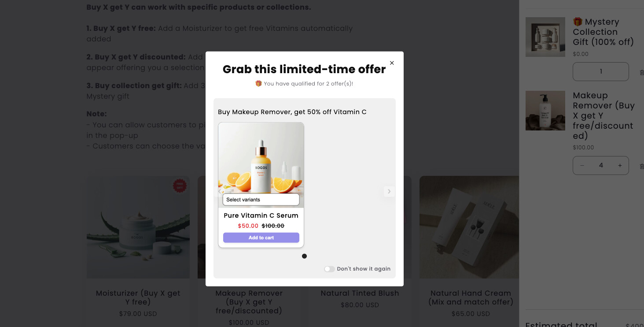
Task: Click the carousel pagination dot
Action: tap(304, 256)
